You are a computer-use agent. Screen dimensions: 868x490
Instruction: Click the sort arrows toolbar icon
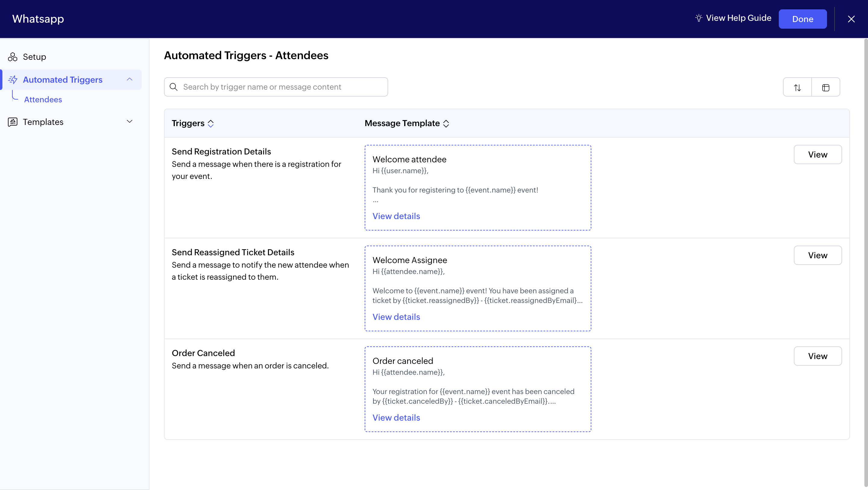pyautogui.click(x=797, y=87)
